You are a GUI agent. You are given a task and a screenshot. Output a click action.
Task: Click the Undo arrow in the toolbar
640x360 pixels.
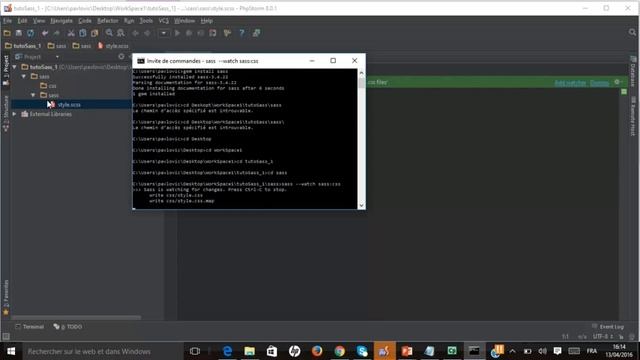(x=45, y=33)
